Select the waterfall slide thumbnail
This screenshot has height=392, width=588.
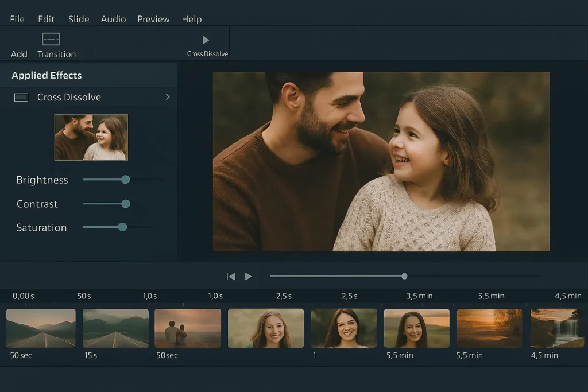point(556,328)
